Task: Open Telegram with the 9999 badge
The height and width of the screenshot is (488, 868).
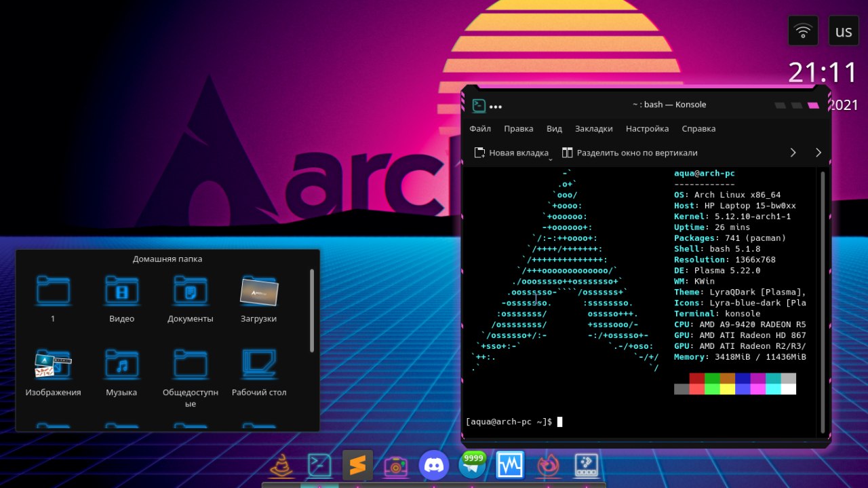Action: [x=472, y=465]
